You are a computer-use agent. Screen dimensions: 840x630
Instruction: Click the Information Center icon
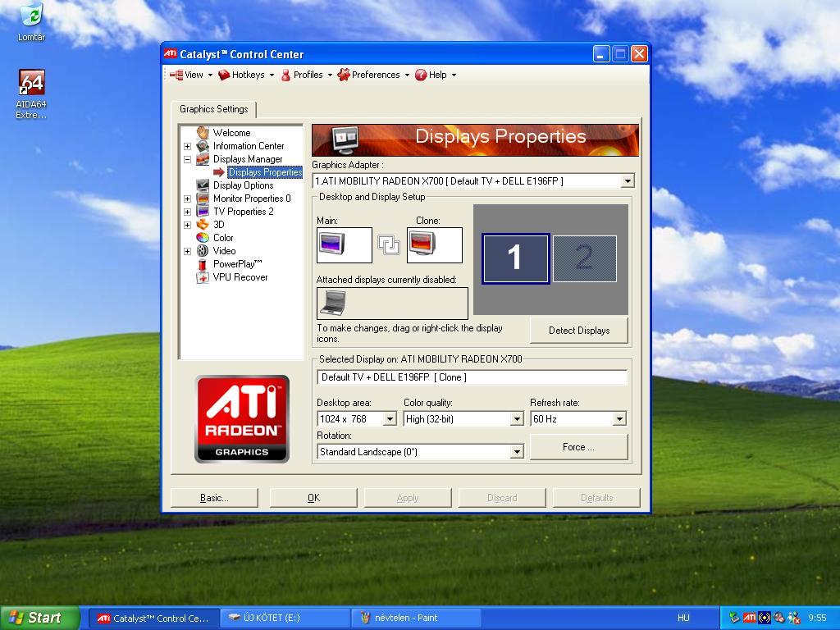pyautogui.click(x=203, y=146)
